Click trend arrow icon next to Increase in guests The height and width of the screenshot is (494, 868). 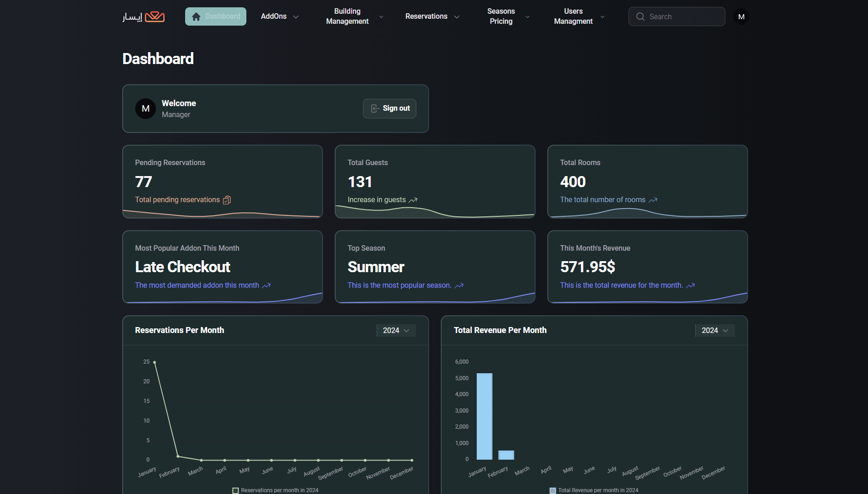pyautogui.click(x=413, y=200)
